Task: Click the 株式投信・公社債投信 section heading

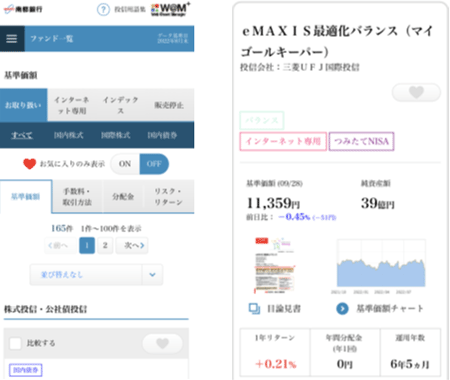Action: click(x=45, y=309)
